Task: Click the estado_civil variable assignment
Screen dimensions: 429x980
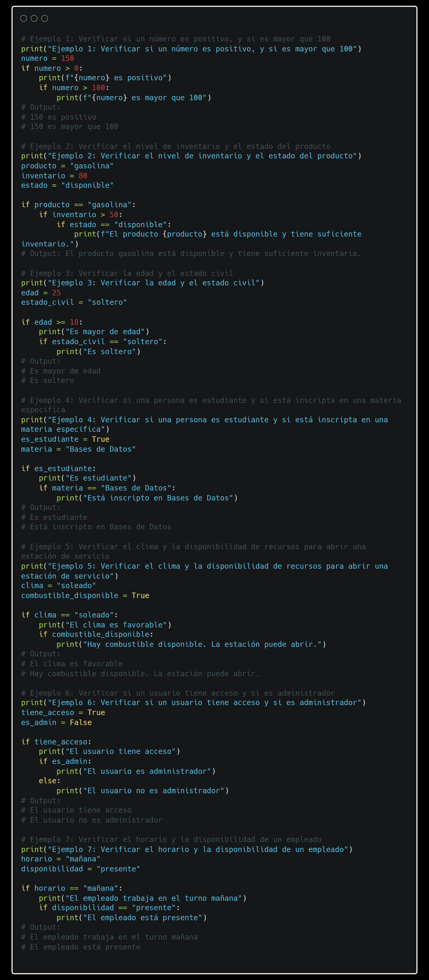Action: [74, 302]
